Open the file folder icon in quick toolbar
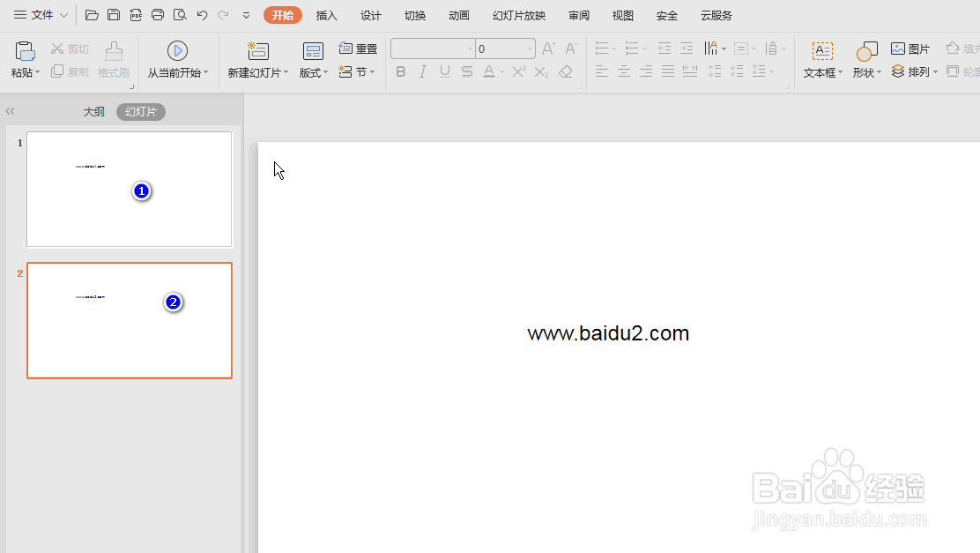This screenshot has width=980, height=553. (x=92, y=15)
